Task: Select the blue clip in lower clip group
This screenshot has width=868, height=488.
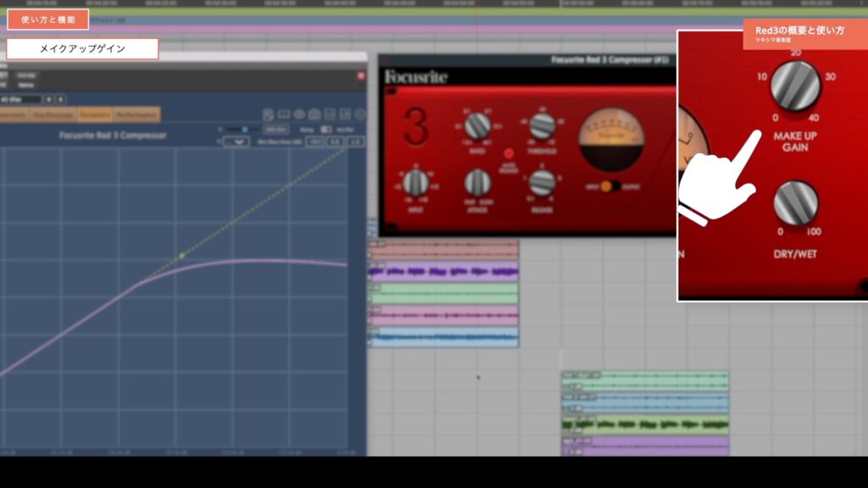Action: click(645, 403)
